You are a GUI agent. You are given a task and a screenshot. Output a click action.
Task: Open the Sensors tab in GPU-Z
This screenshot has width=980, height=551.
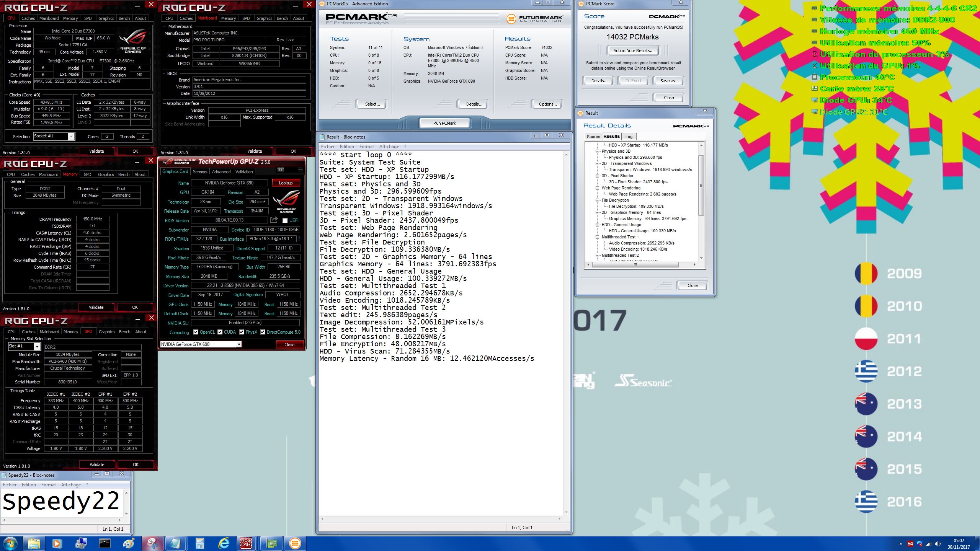pos(200,172)
